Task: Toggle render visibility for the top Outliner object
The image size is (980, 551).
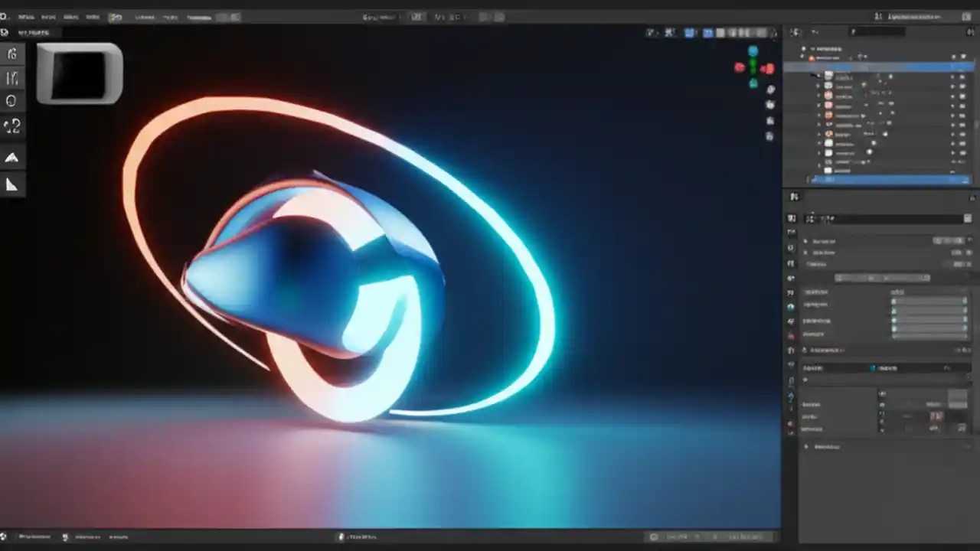Action: [963, 57]
